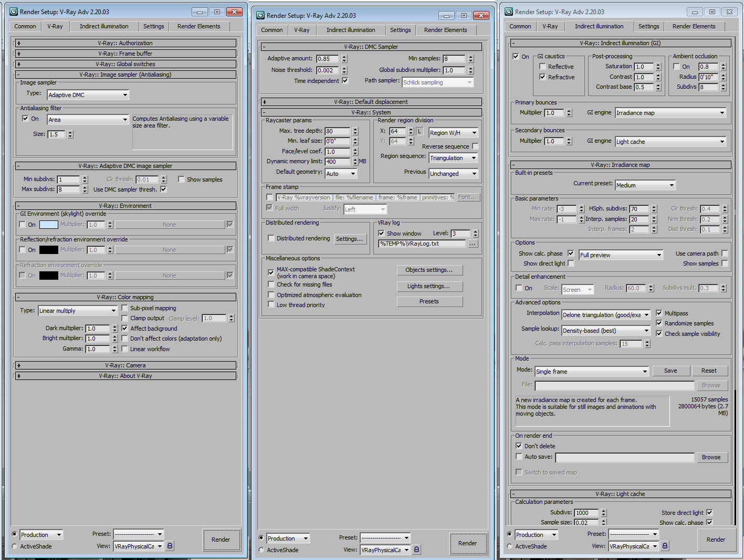The width and height of the screenshot is (744, 560).
Task: Expand the V-Ray:: Global switches rollout
Action: point(125,64)
